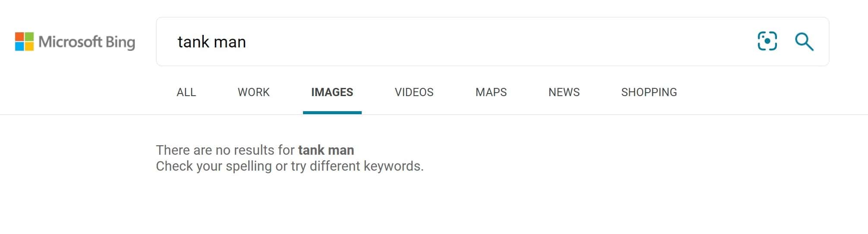868x234 pixels.
Task: Click the 'try different keywords' text
Action: (x=357, y=166)
